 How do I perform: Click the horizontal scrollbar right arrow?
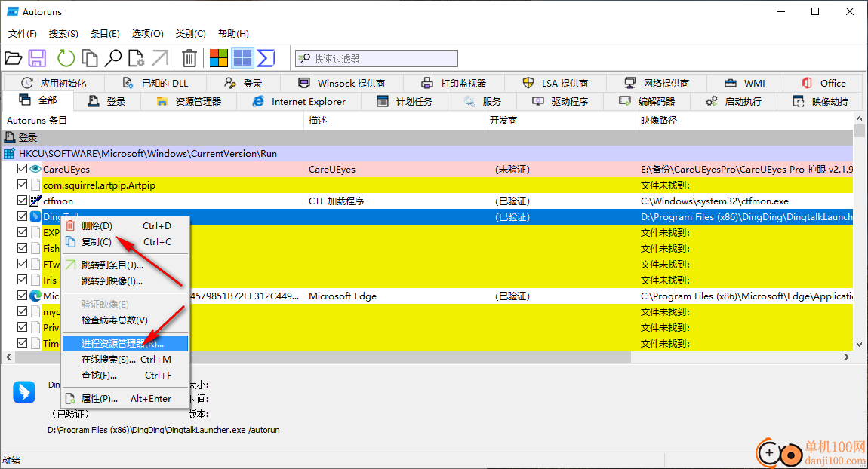pos(847,357)
